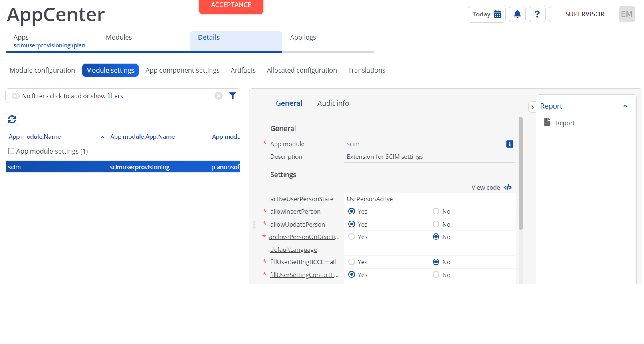Refresh the module settings list
644x344 pixels.
(12, 119)
